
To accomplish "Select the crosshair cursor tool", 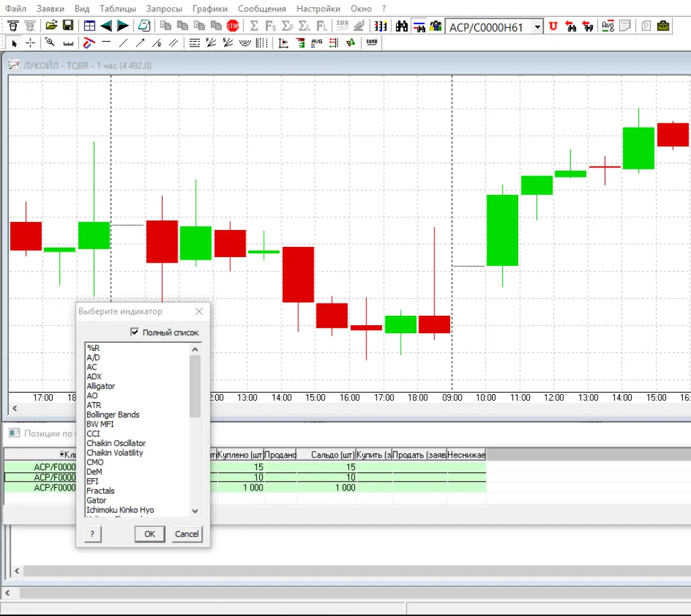I will click(31, 43).
